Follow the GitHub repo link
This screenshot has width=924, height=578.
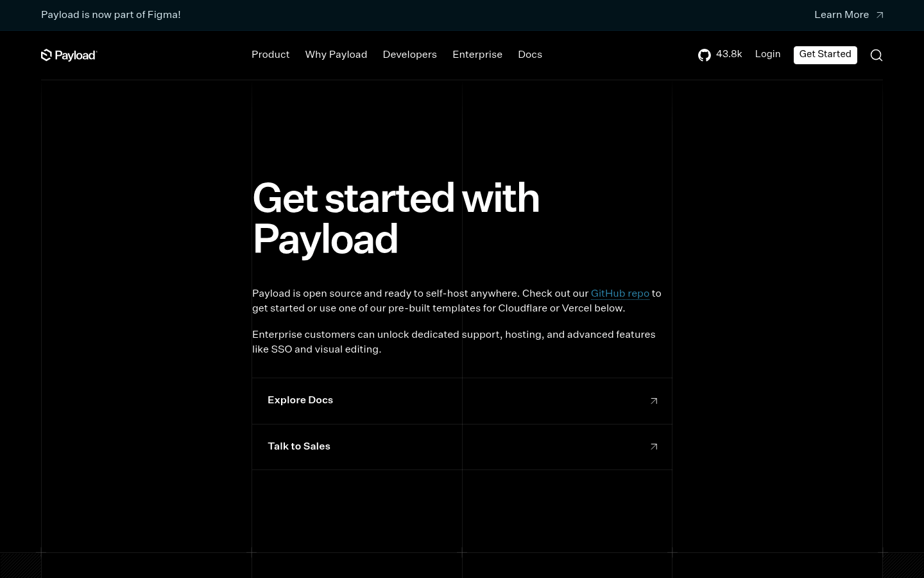coord(620,293)
